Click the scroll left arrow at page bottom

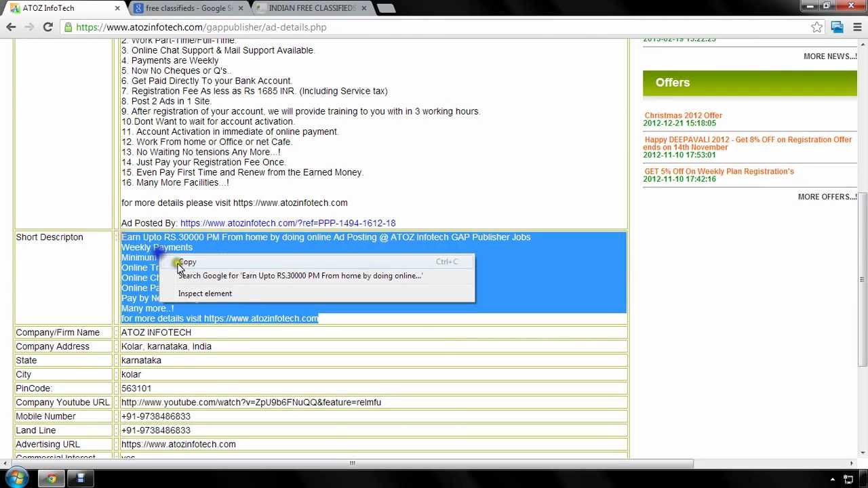click(x=6, y=464)
